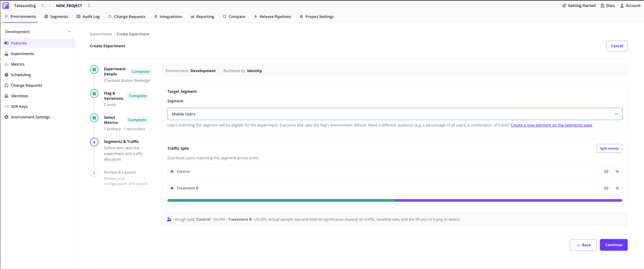This screenshot has width=644, height=269.
Task: Click the Complete badge for Select Metrics
Action: pos(137,120)
